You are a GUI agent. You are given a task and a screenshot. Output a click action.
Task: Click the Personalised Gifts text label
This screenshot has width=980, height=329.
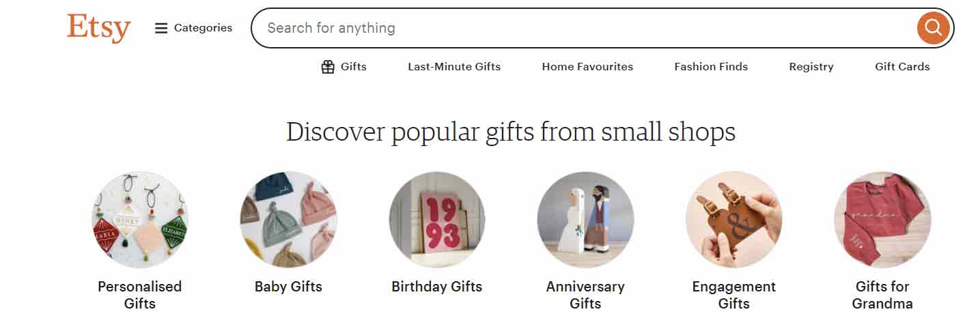(140, 295)
